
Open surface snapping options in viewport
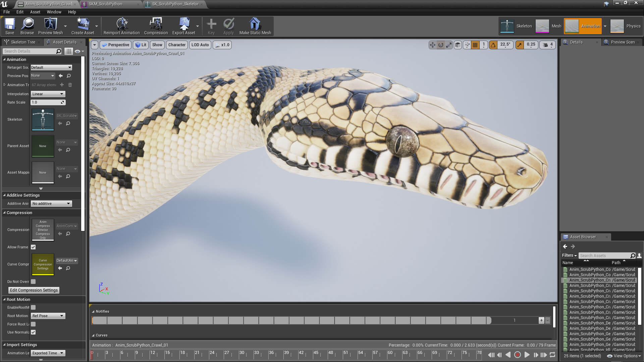[x=467, y=45]
